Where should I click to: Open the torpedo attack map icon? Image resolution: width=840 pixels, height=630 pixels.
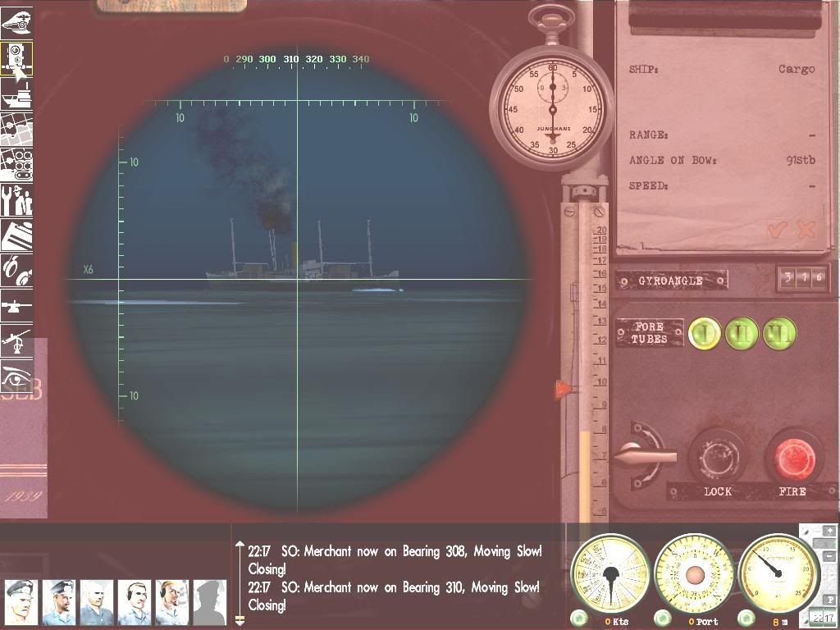pyautogui.click(x=16, y=164)
